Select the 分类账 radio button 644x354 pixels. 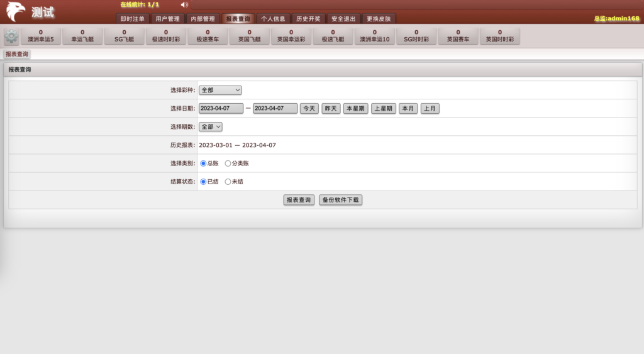(228, 163)
